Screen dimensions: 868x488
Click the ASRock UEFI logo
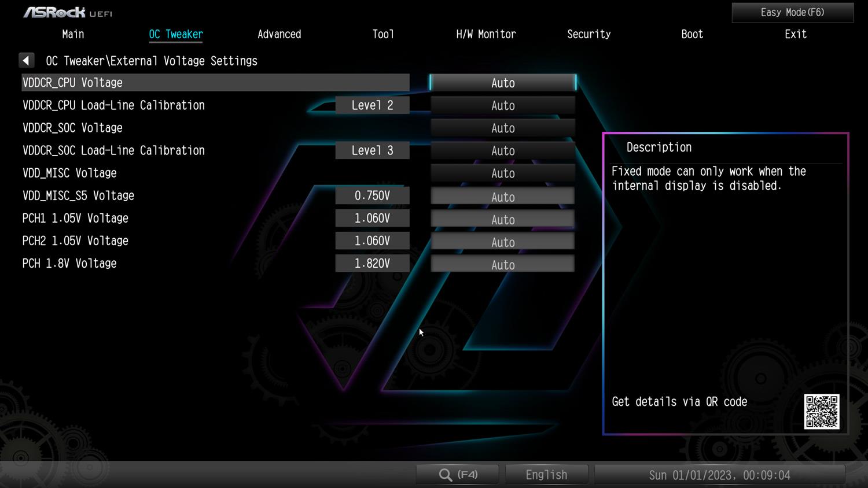pos(68,12)
